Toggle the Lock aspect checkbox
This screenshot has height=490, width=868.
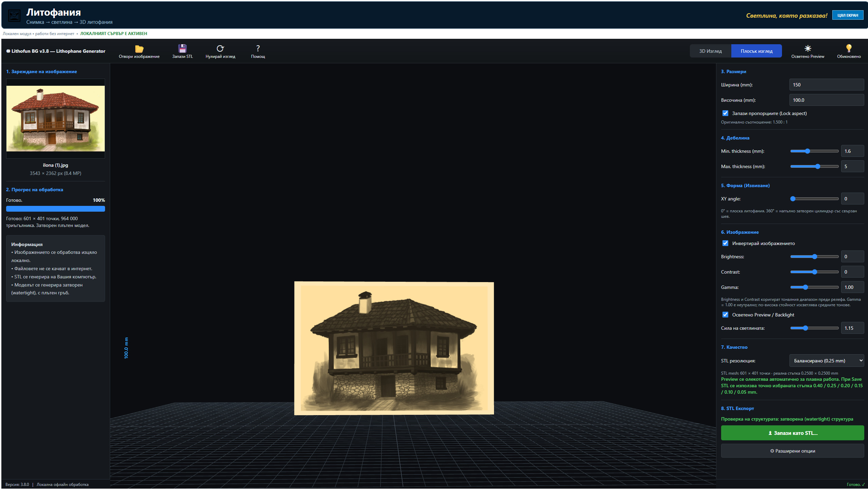pos(725,113)
